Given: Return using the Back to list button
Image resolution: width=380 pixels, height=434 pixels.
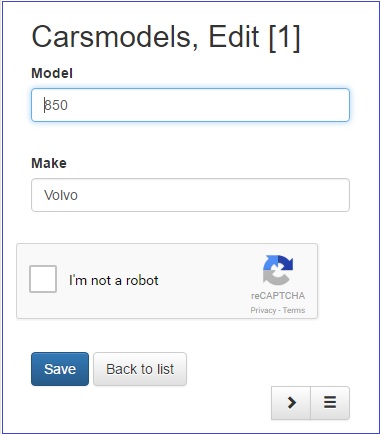Looking at the screenshot, I should [x=140, y=369].
